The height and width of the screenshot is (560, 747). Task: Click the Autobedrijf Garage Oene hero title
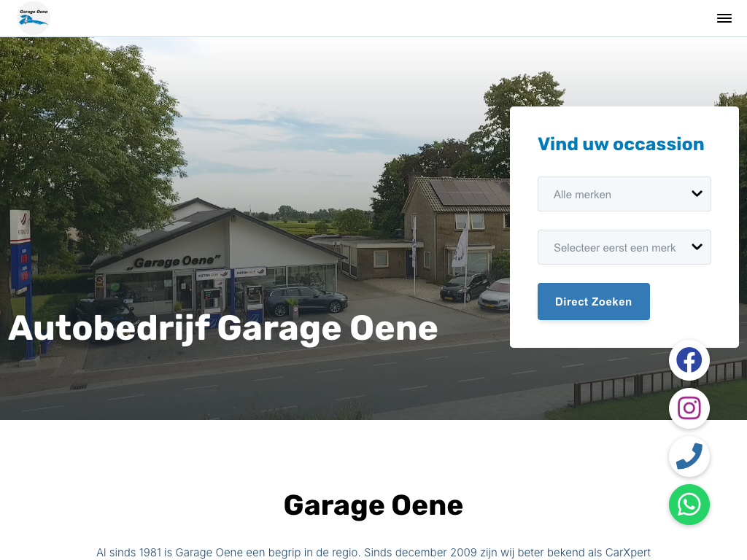[x=223, y=329]
